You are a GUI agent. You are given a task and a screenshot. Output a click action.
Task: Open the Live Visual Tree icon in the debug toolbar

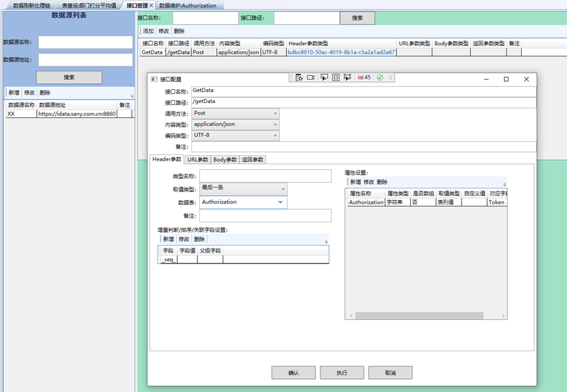[299, 77]
